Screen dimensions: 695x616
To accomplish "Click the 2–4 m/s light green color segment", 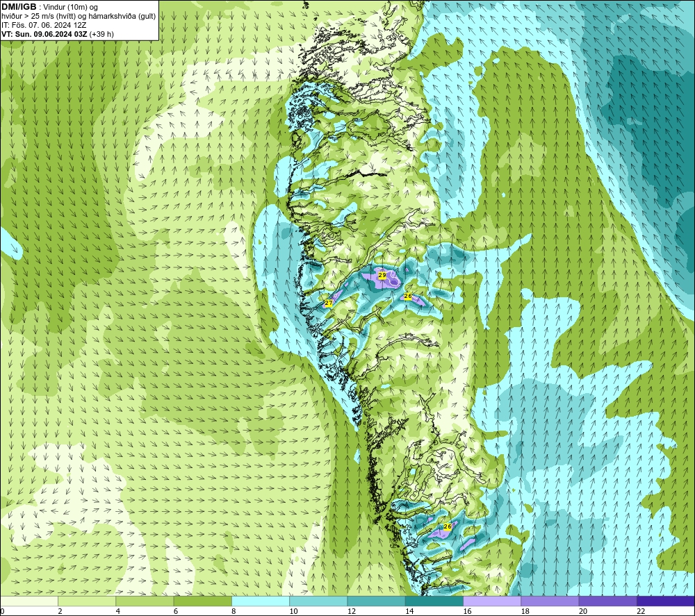I will pos(87,601).
